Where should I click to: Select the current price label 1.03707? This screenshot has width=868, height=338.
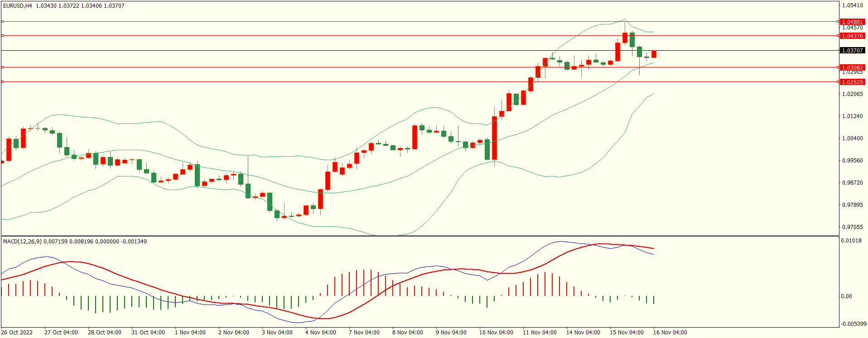(x=852, y=50)
